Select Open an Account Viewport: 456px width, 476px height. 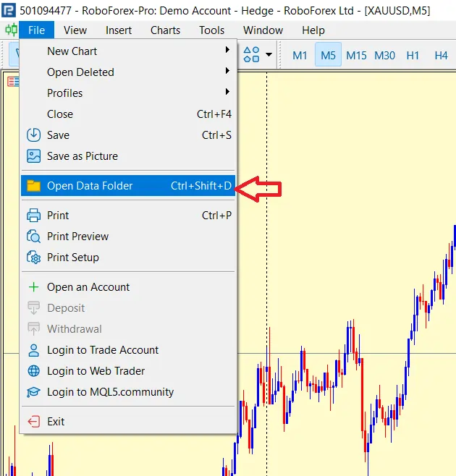pos(128,287)
